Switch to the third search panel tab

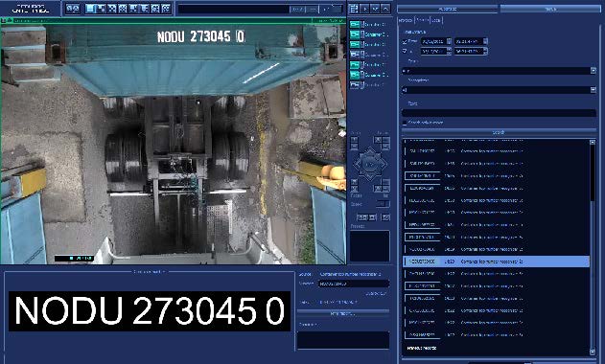click(x=436, y=20)
